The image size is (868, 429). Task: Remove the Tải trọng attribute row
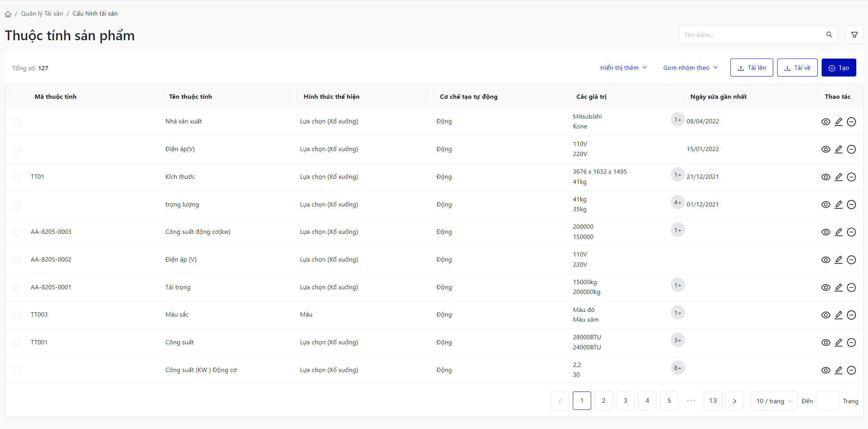point(851,287)
